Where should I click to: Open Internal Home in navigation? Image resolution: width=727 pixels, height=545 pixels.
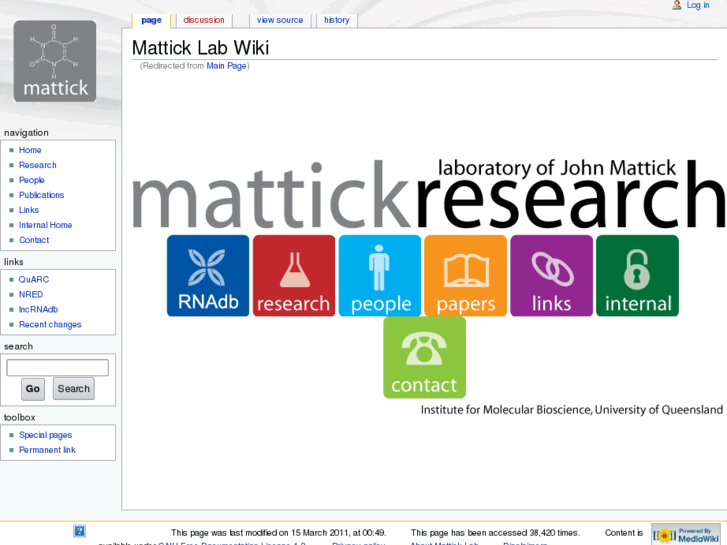(45, 225)
